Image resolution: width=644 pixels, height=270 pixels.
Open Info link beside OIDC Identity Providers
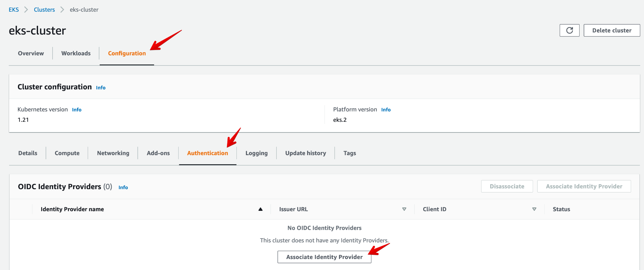click(x=123, y=188)
